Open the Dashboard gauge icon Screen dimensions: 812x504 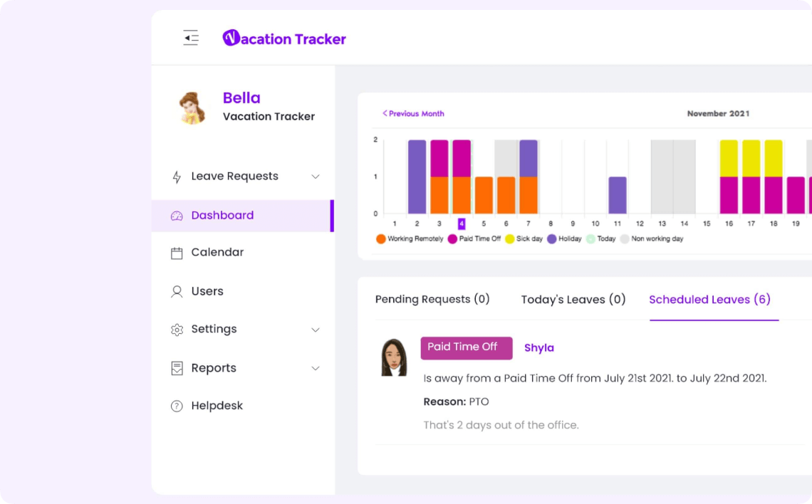[177, 215]
